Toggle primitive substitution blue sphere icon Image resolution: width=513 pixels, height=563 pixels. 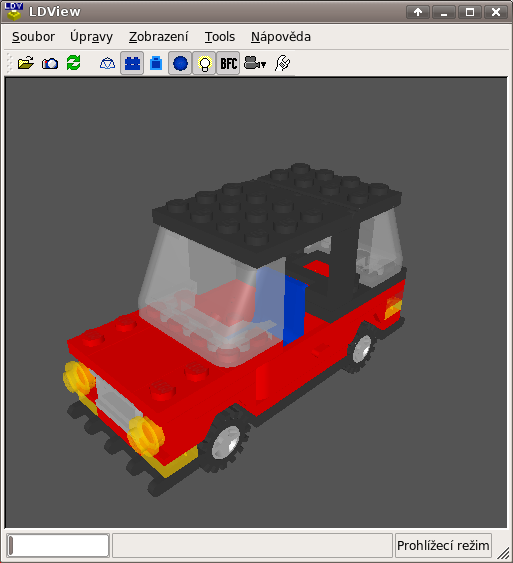point(180,63)
